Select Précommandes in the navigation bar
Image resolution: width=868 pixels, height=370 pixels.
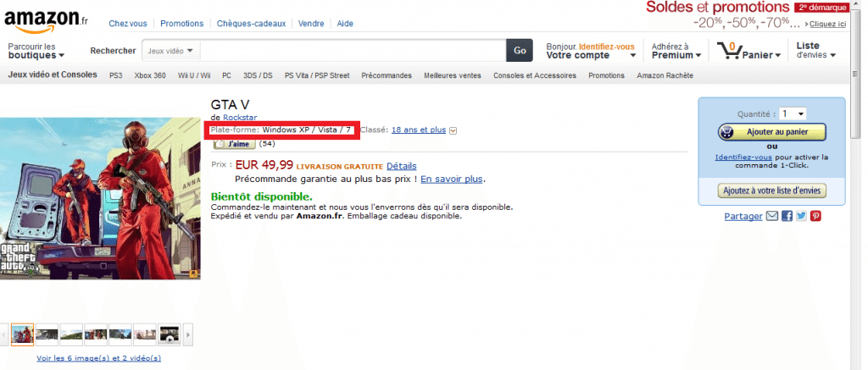[387, 75]
